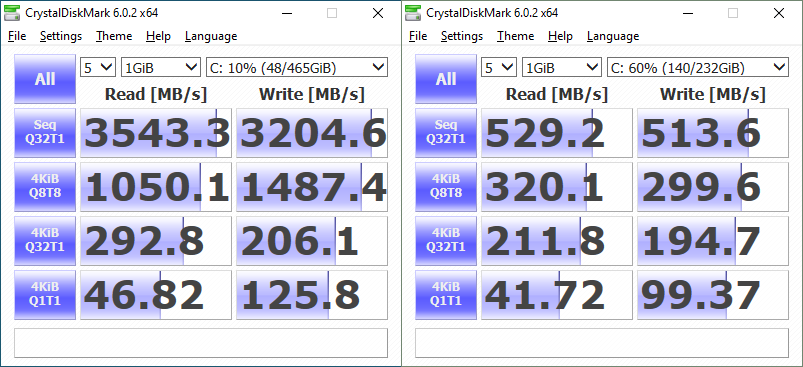
Task: Start 4KiB Q8T8 test in left window
Action: coord(45,186)
